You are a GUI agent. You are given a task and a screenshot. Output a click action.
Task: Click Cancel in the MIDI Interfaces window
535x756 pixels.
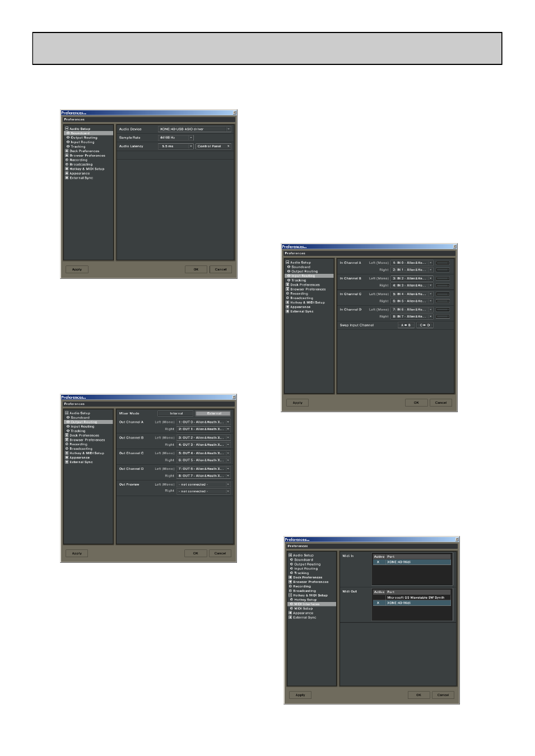[x=444, y=695]
